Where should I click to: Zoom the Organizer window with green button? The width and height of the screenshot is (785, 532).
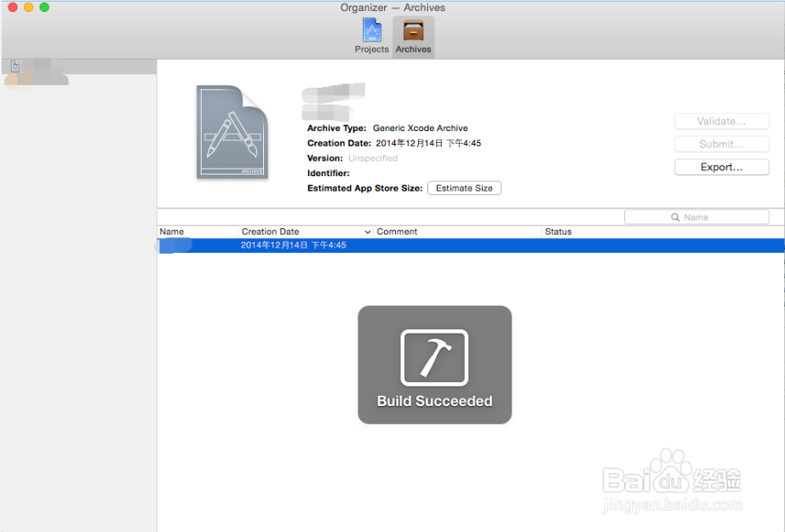click(44, 7)
